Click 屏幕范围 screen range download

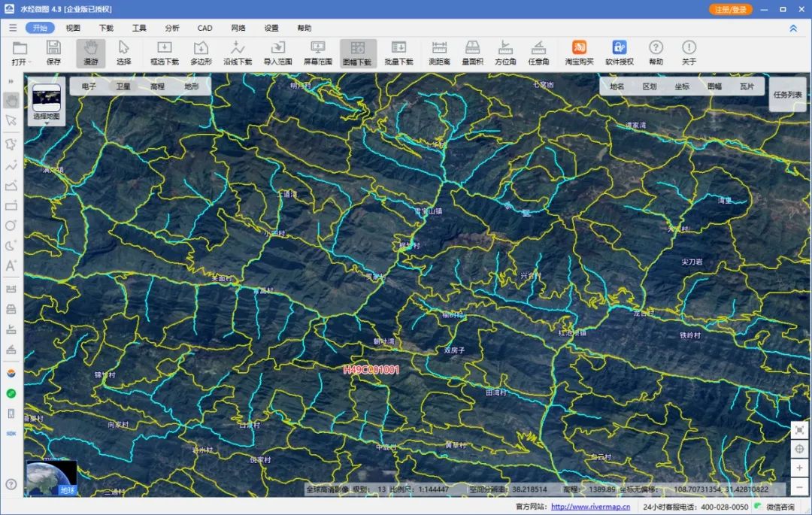tap(317, 53)
